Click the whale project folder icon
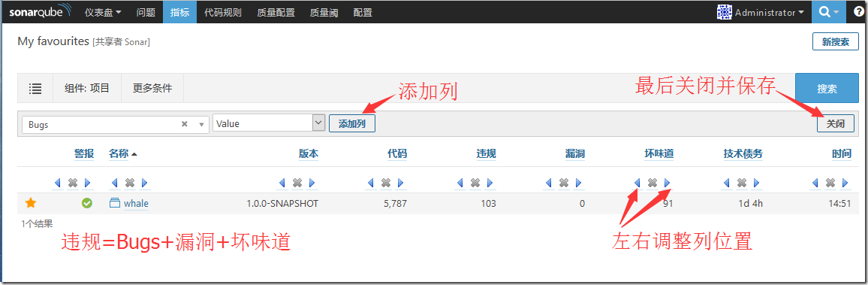Viewport: 868px width, 285px height. click(x=115, y=204)
